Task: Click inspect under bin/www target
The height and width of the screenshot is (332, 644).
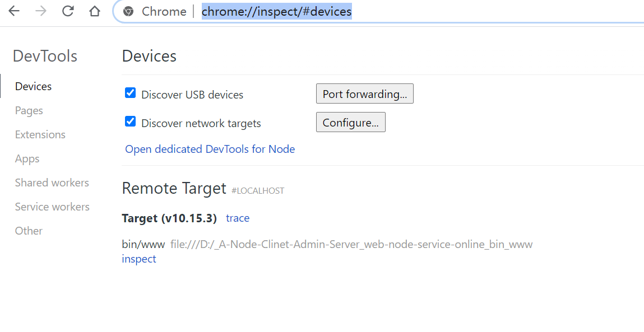Action: click(139, 259)
